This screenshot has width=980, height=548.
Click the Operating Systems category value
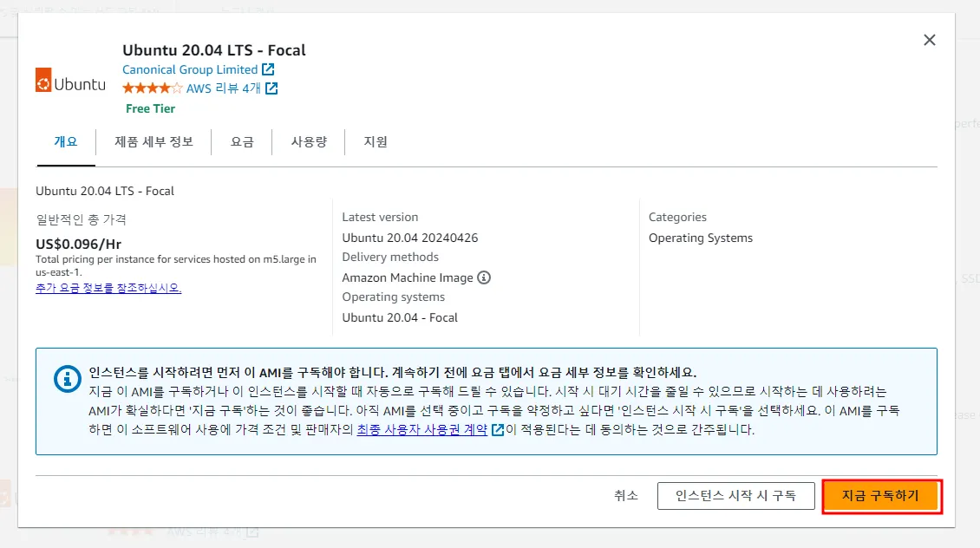click(x=701, y=238)
